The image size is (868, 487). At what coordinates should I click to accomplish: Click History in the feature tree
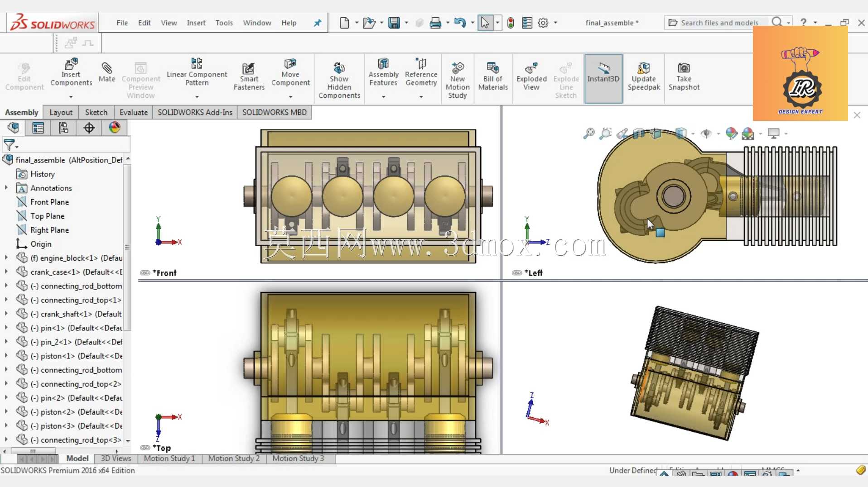click(42, 174)
